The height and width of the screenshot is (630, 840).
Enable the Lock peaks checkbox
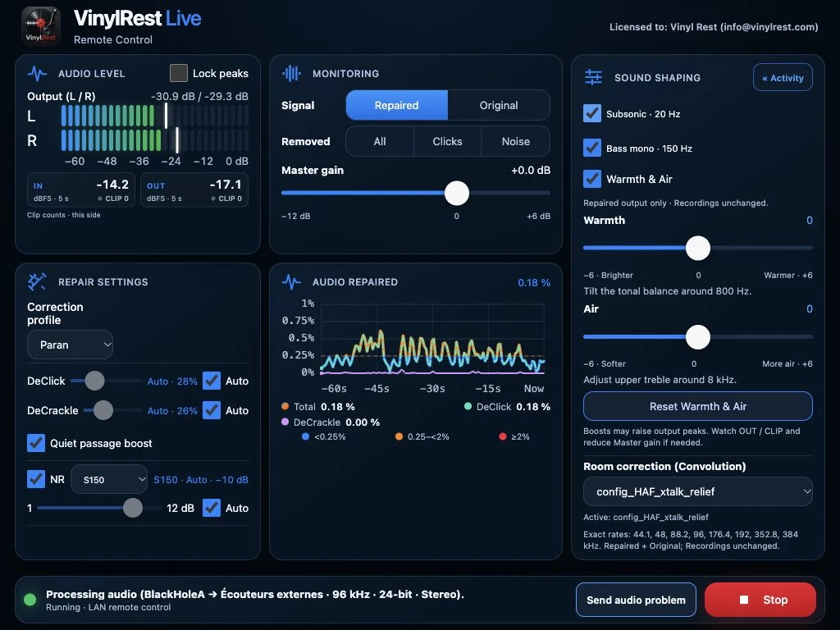tap(178, 73)
